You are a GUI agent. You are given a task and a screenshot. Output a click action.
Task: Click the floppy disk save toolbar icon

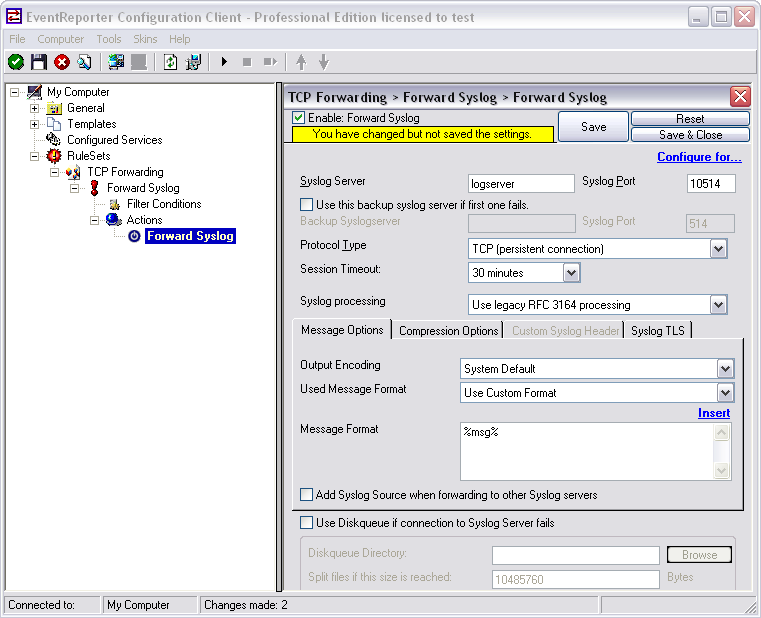point(39,62)
